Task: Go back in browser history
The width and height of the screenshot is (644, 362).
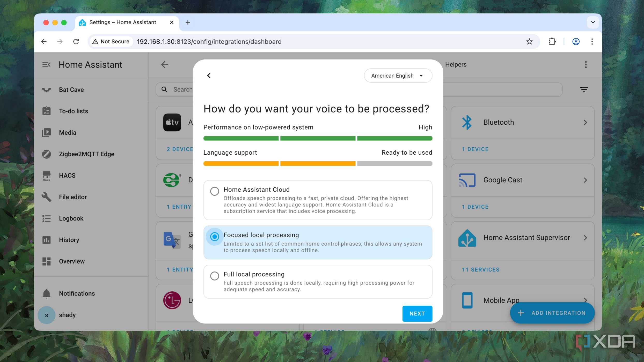Action: click(44, 42)
